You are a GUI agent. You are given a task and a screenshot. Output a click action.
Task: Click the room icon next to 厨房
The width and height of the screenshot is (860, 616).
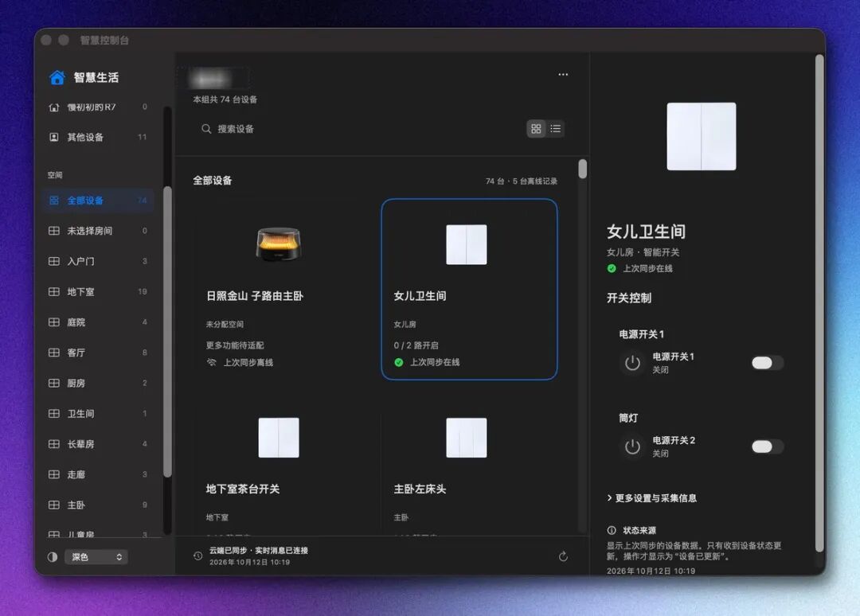point(54,383)
